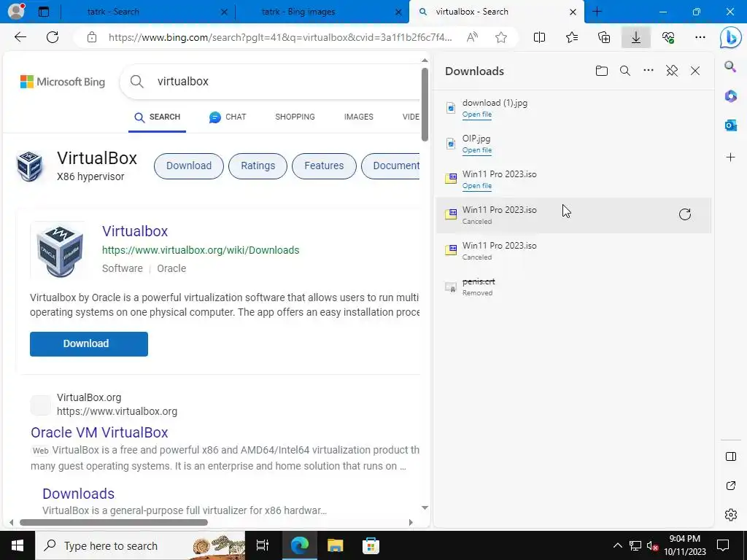This screenshot has height=560, width=747.
Task: Close the 'tatrk - Search' tab
Action: tap(224, 12)
